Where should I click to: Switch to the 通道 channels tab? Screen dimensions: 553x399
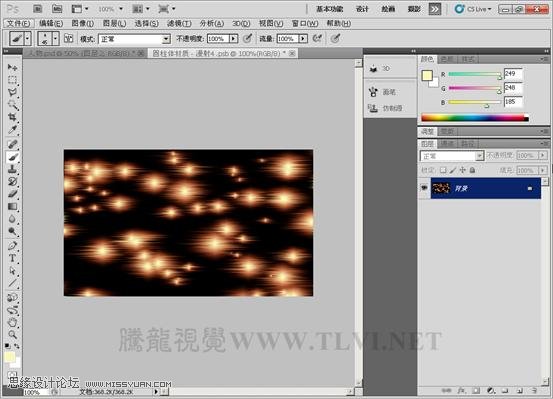tap(447, 144)
